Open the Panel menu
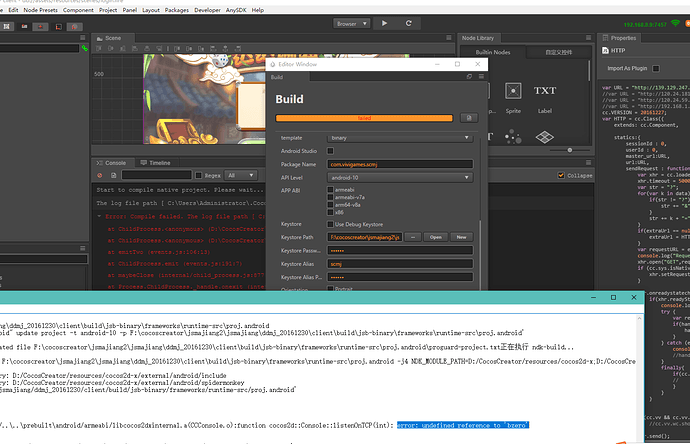Viewport: 690px width, 444px height. [130, 10]
